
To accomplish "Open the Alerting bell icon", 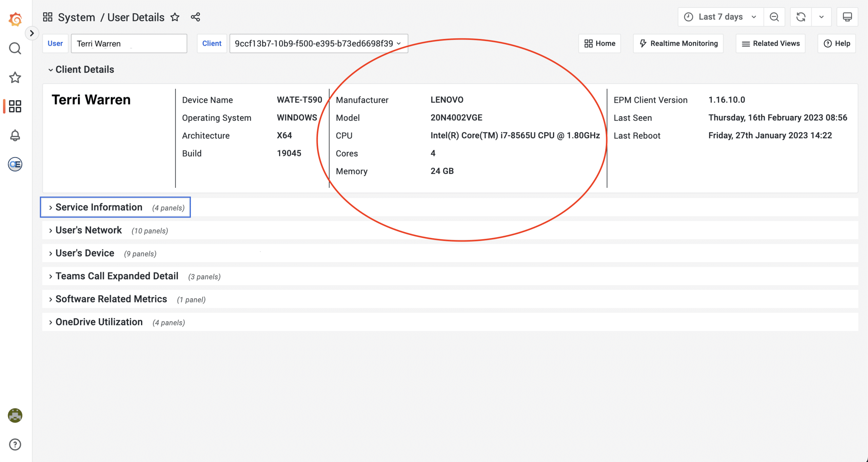I will coord(15,136).
